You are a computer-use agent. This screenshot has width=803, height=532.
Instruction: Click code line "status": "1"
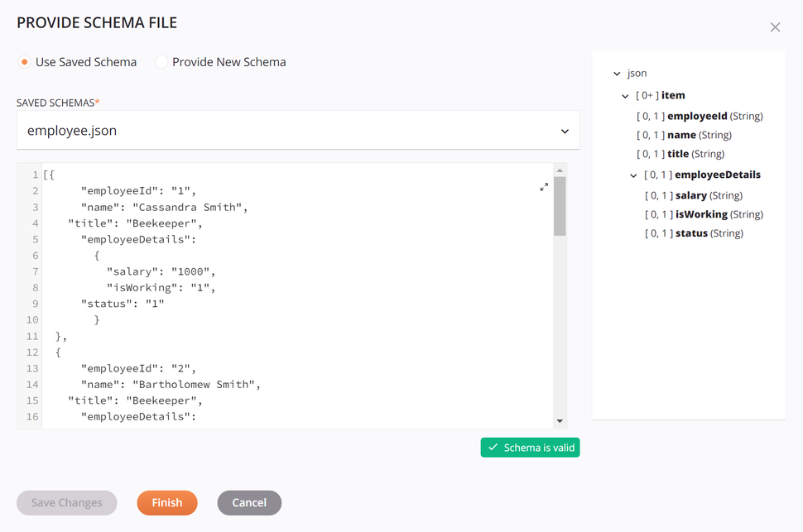point(123,304)
